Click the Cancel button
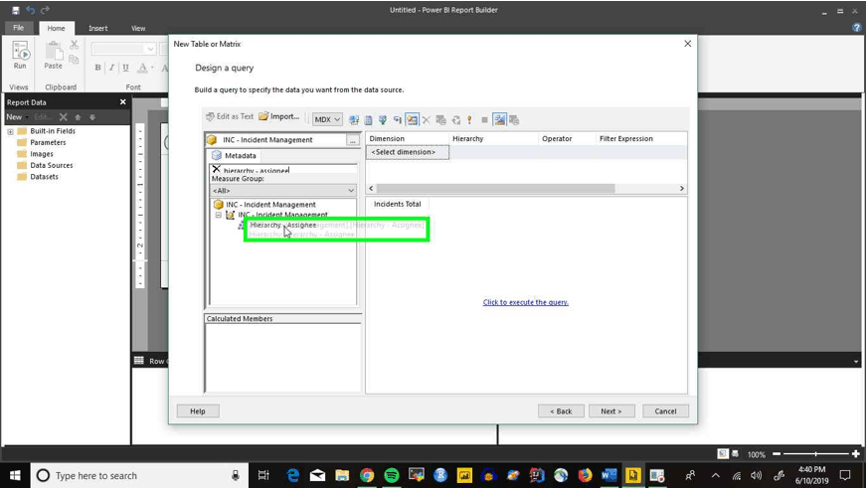868x489 pixels. (x=665, y=411)
